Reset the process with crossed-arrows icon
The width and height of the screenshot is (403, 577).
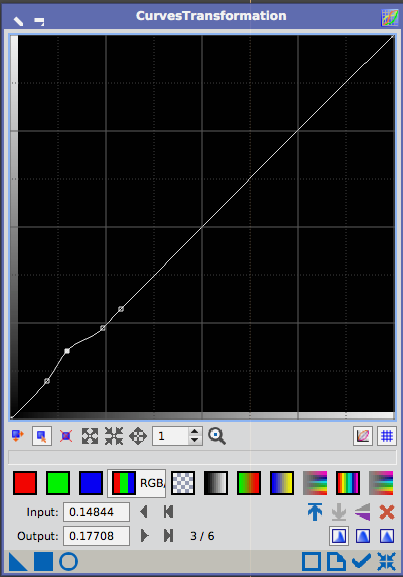click(386, 562)
